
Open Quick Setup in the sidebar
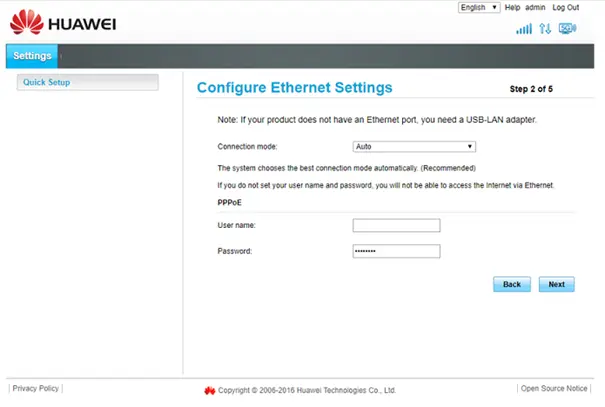tap(88, 82)
